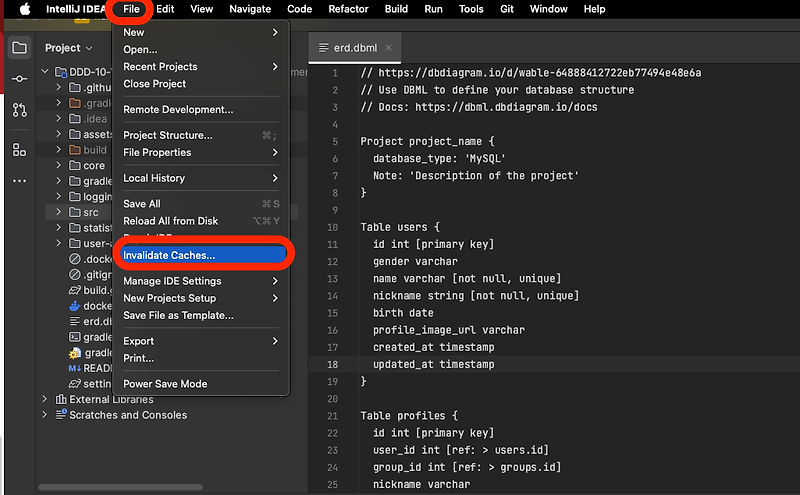Click the 'updated_at timestamp' code line
800x495 pixels.
click(433, 364)
